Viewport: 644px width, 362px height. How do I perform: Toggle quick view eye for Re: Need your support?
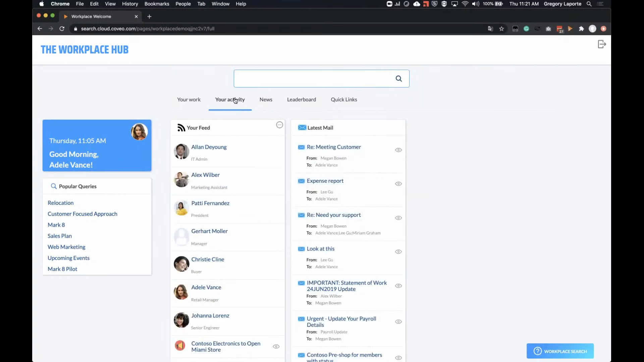click(398, 218)
